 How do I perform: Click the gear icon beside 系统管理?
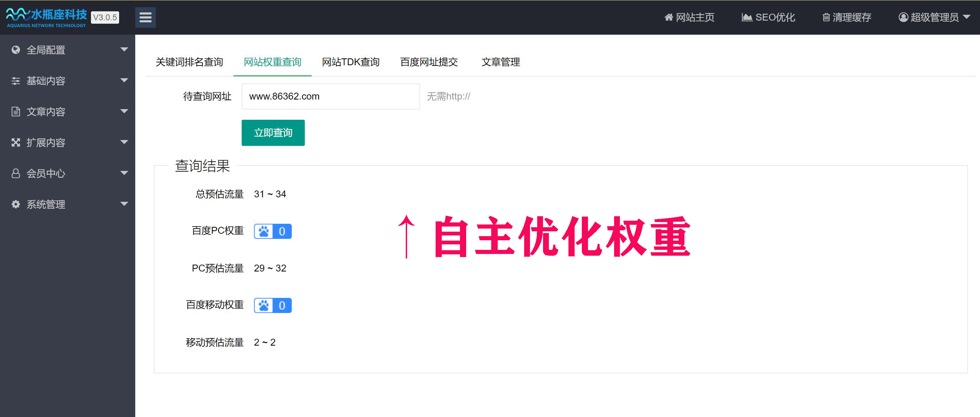click(15, 204)
